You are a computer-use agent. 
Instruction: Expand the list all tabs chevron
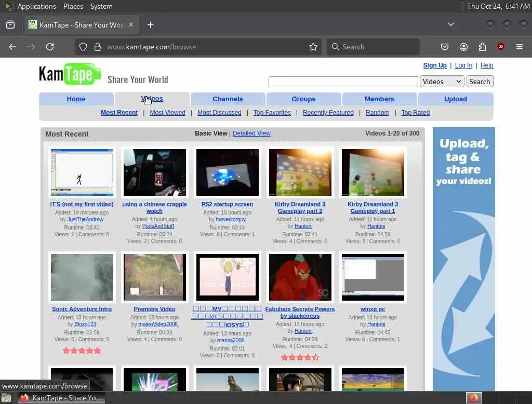point(450,24)
